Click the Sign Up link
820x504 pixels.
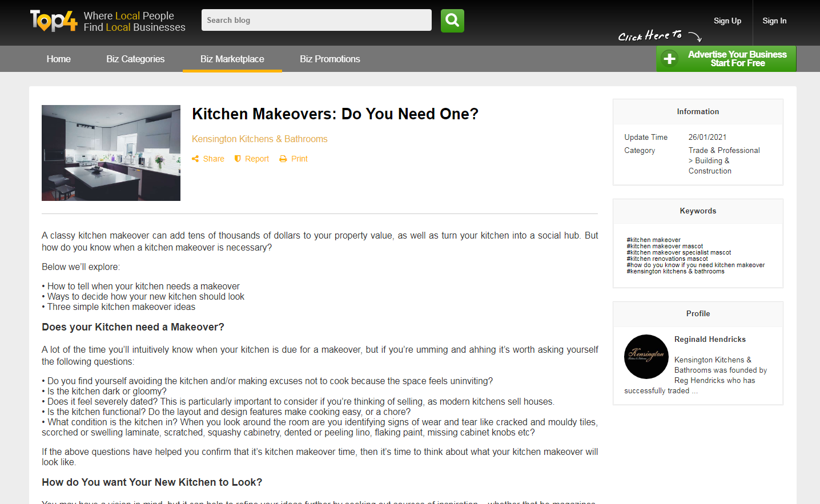[727, 21]
